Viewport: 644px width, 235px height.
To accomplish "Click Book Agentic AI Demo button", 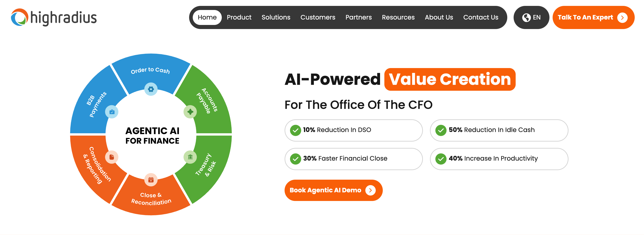I will coord(334,190).
